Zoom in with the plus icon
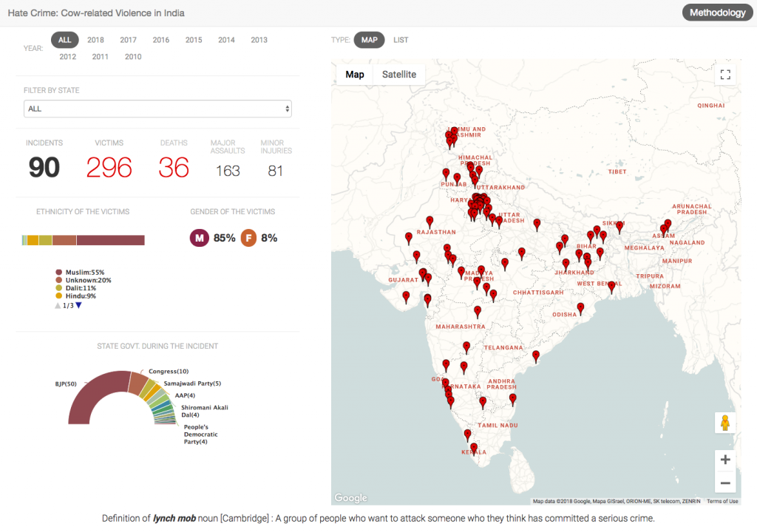 click(x=725, y=460)
